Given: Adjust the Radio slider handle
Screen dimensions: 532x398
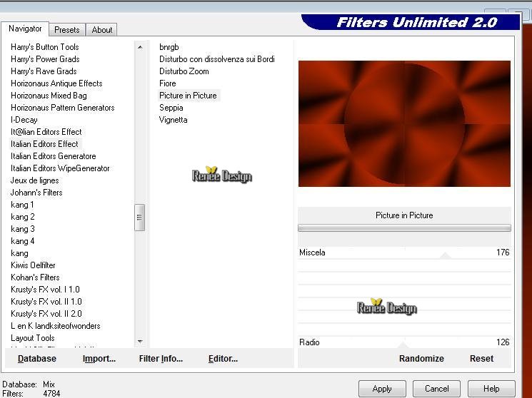Looking at the screenshot, I should 403,345.
